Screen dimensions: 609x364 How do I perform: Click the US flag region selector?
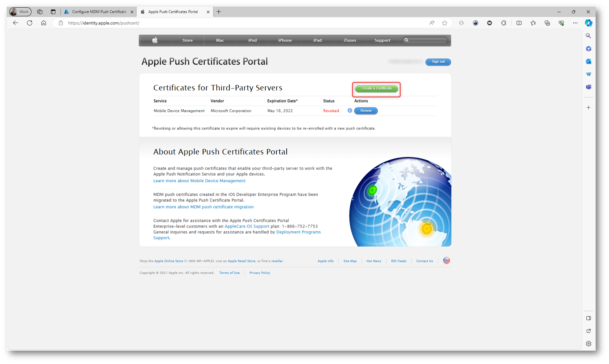coord(446,261)
